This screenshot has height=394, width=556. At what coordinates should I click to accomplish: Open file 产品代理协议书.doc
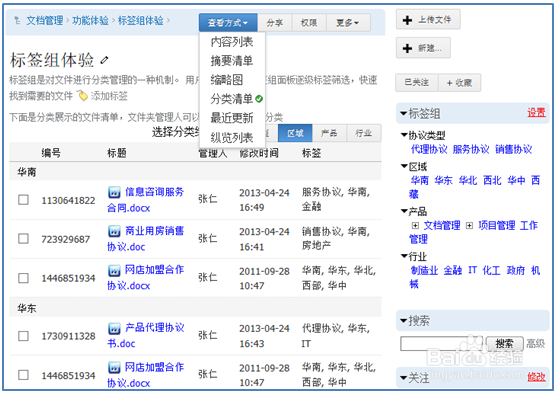click(x=146, y=335)
